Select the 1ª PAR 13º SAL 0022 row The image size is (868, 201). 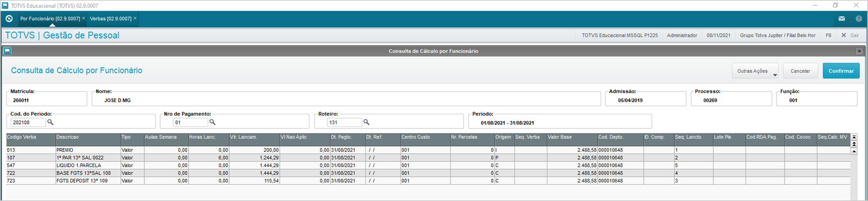(x=428, y=158)
